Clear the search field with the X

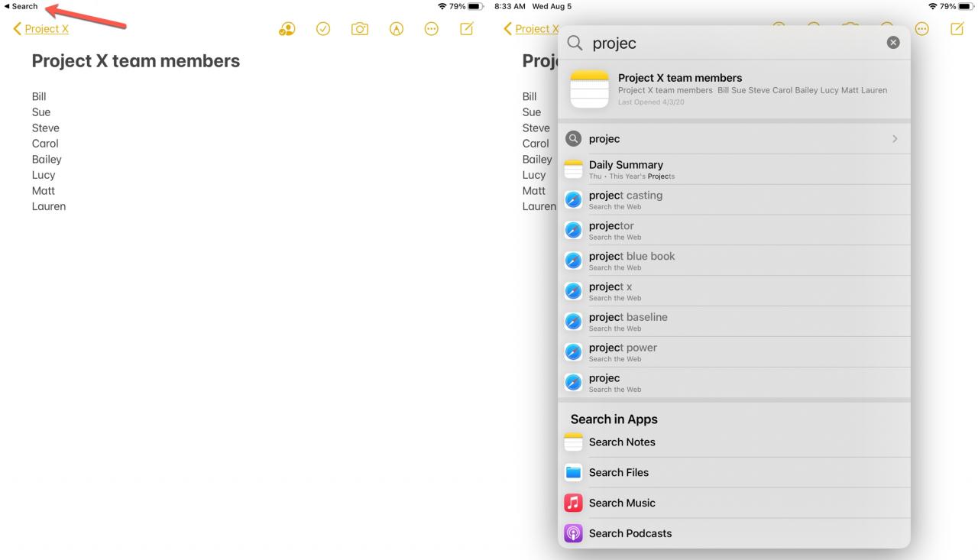[893, 43]
